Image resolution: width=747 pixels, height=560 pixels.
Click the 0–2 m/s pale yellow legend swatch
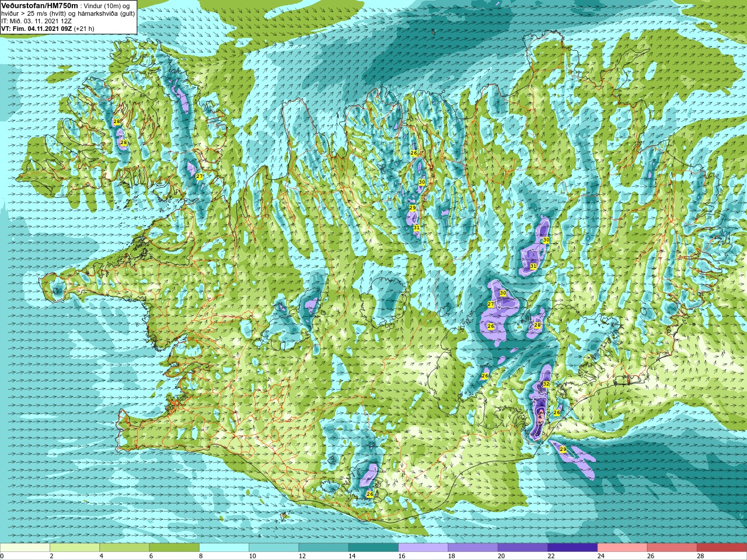[x=25, y=547]
